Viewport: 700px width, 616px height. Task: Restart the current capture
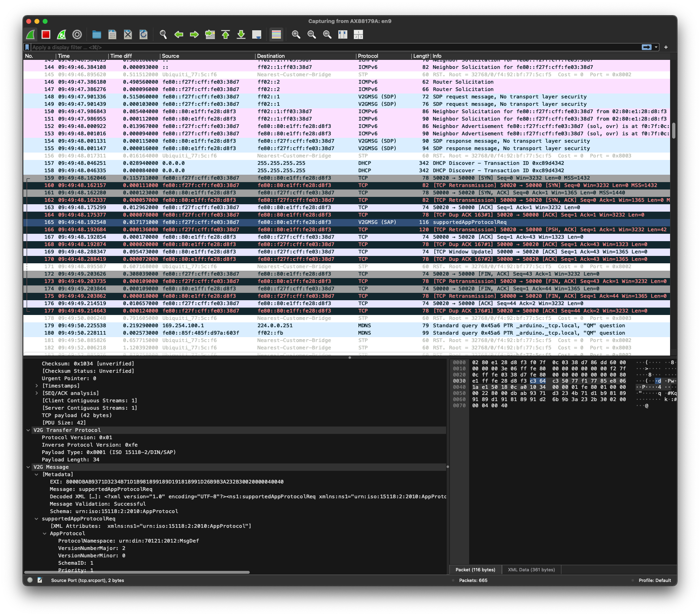coord(62,35)
